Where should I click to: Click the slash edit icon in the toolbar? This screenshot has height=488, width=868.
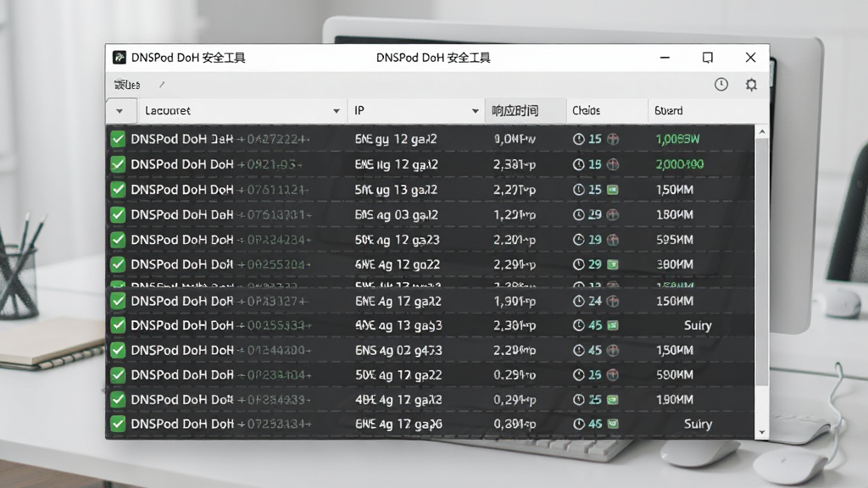click(x=162, y=85)
